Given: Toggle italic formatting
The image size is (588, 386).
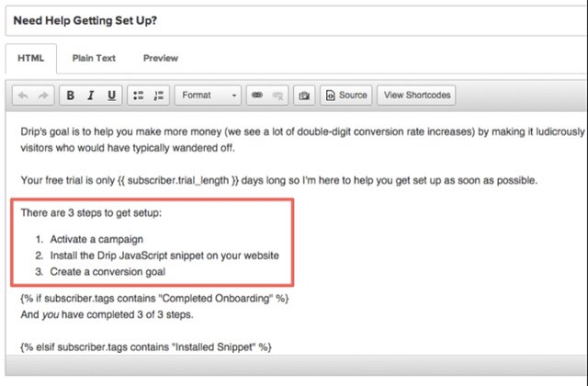Looking at the screenshot, I should [x=90, y=96].
